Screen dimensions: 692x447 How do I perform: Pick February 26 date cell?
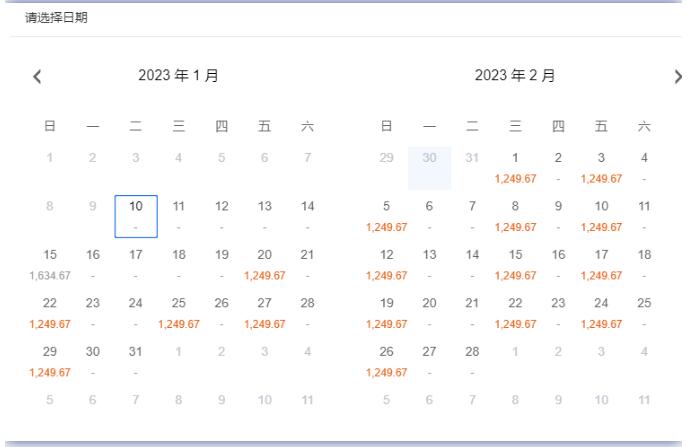(x=387, y=362)
